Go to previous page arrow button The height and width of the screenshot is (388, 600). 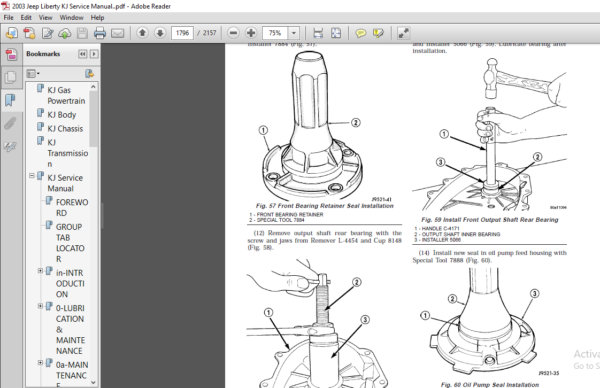pos(142,33)
